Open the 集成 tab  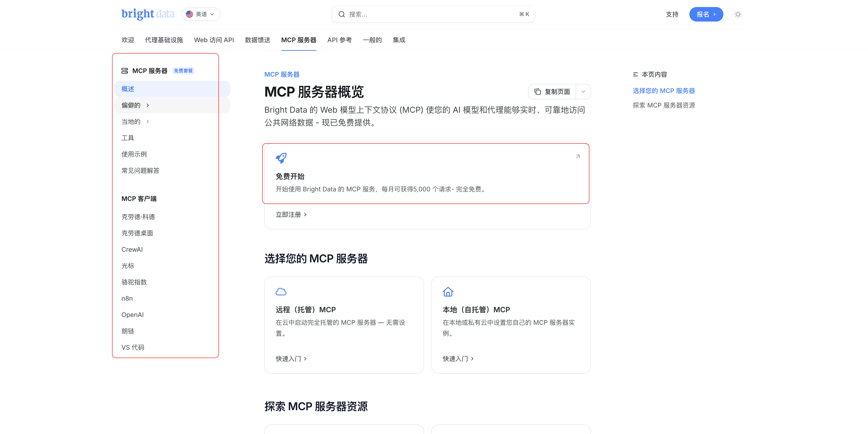(x=399, y=40)
